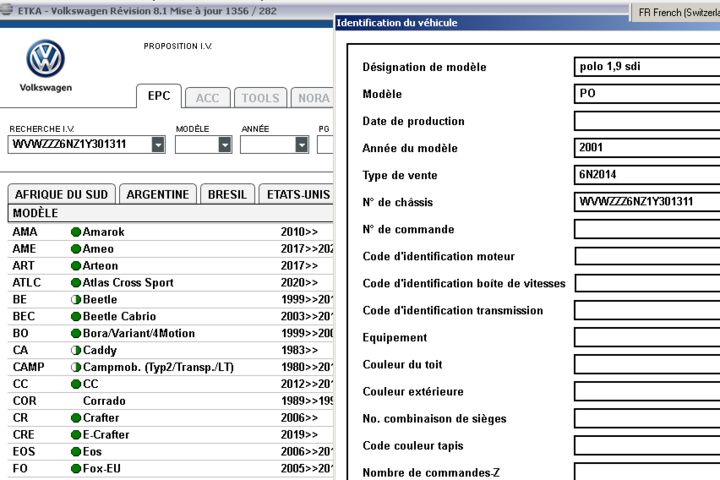Click green status dot beside Ameo
This screenshot has height=480, width=720.
tap(76, 249)
